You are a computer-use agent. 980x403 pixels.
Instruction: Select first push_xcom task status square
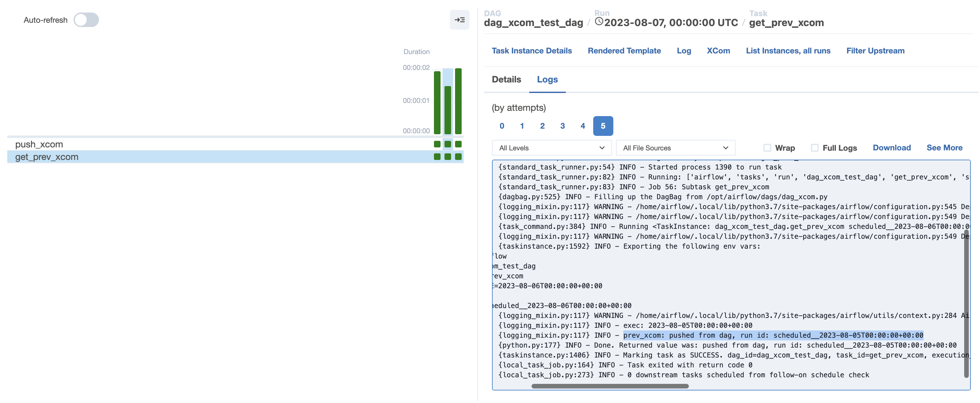pyautogui.click(x=437, y=144)
